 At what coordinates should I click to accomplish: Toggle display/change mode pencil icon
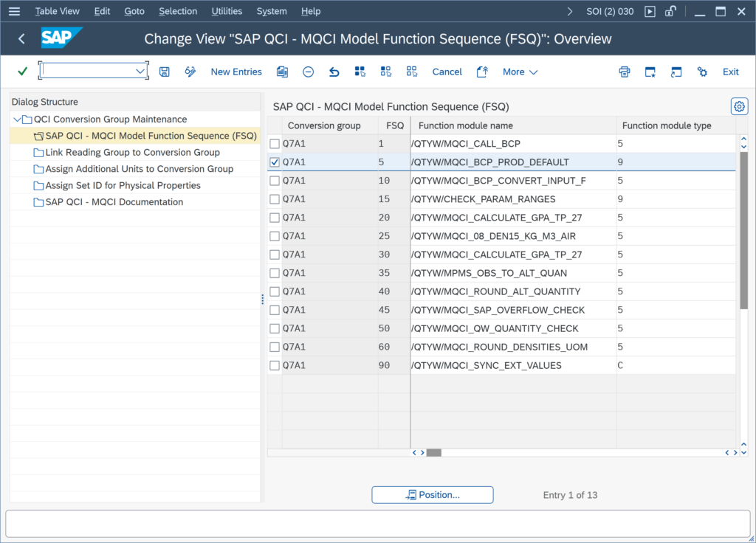[190, 72]
